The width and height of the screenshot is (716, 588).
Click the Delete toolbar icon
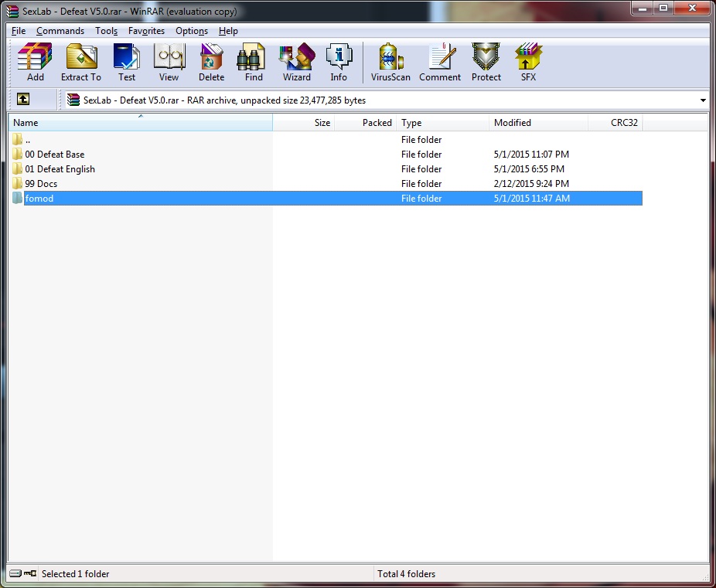(x=211, y=62)
